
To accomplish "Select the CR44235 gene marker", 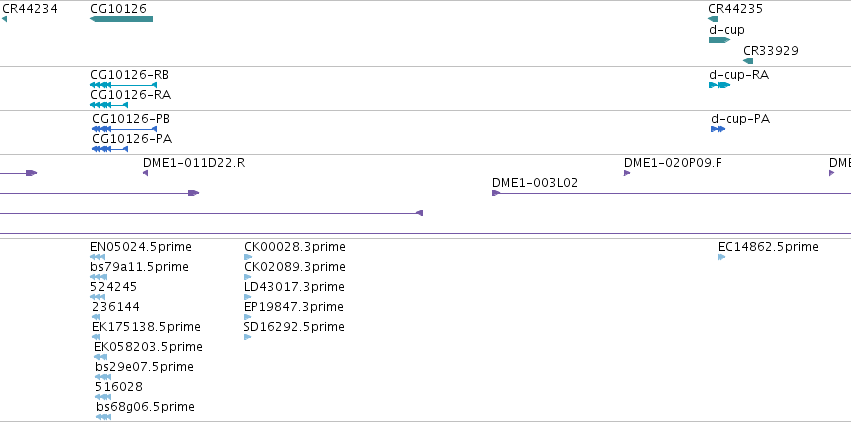I will (x=713, y=19).
